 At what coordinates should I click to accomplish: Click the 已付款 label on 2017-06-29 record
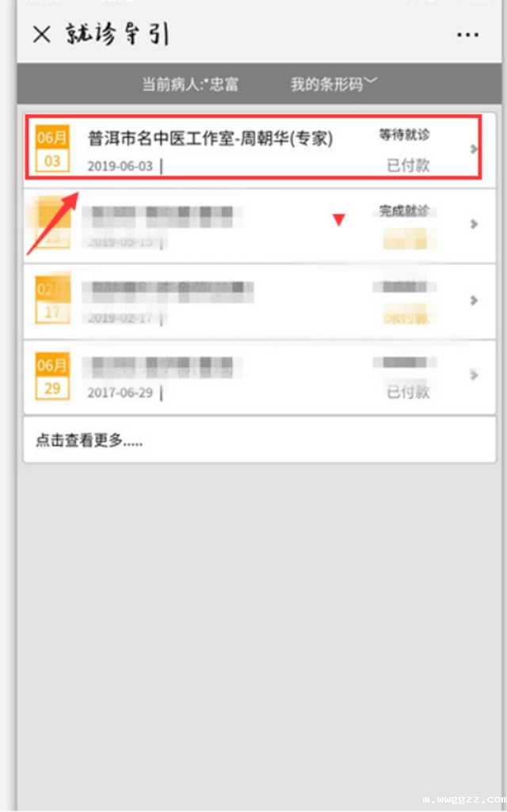click(408, 392)
